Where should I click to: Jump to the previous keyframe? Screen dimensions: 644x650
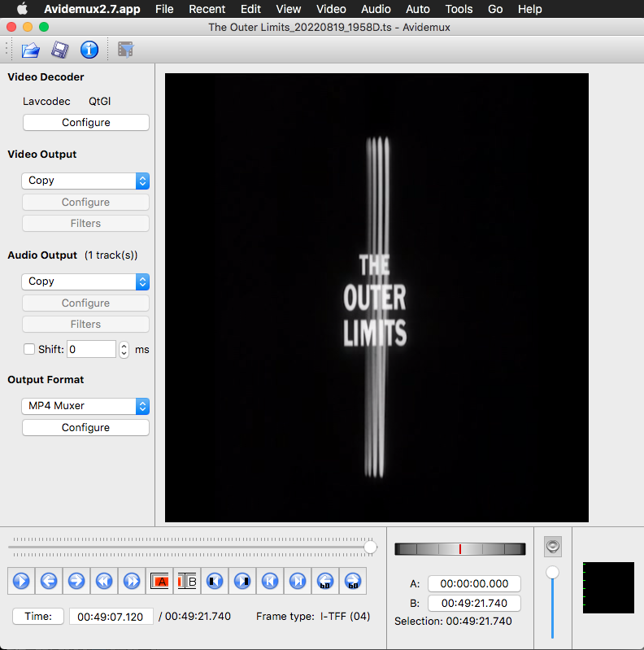104,581
